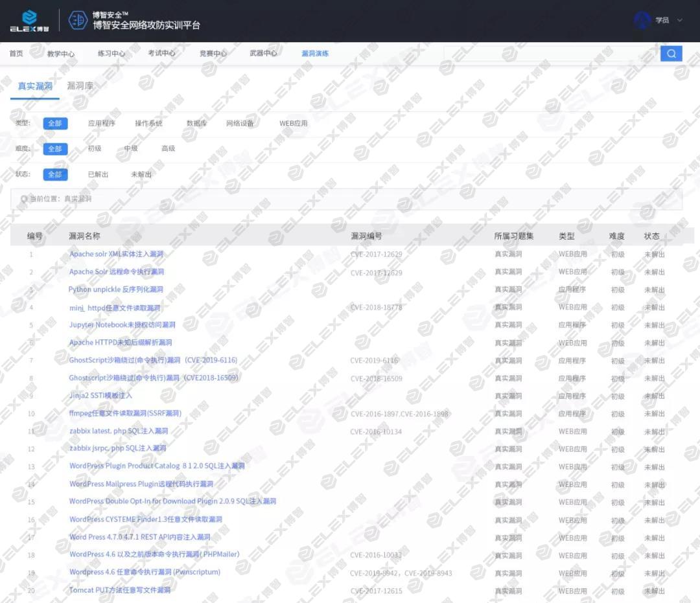Screen dimensions: 700x603
Task: Click the 漏洞编号 column header
Action: pyautogui.click(x=366, y=236)
